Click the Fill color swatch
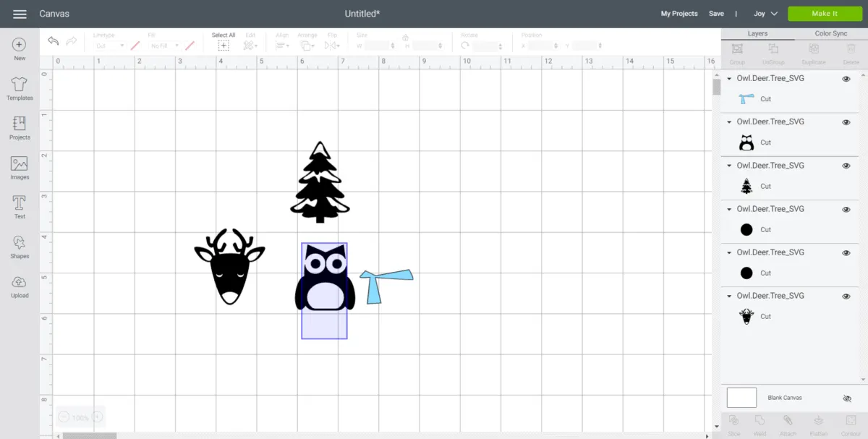 (190, 46)
